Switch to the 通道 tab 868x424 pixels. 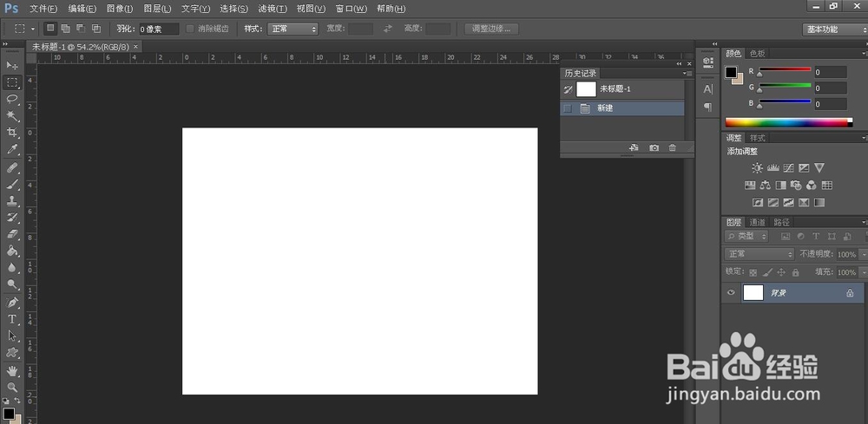[757, 222]
